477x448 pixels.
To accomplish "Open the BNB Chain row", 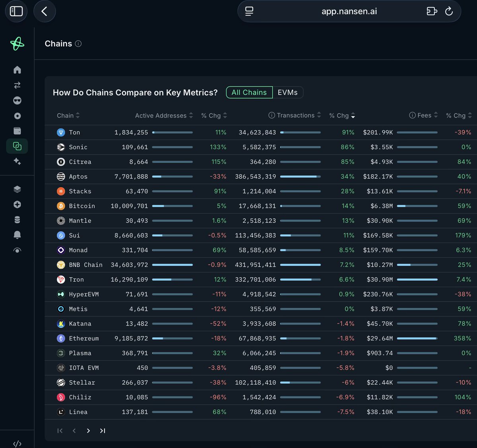I will tap(261, 265).
